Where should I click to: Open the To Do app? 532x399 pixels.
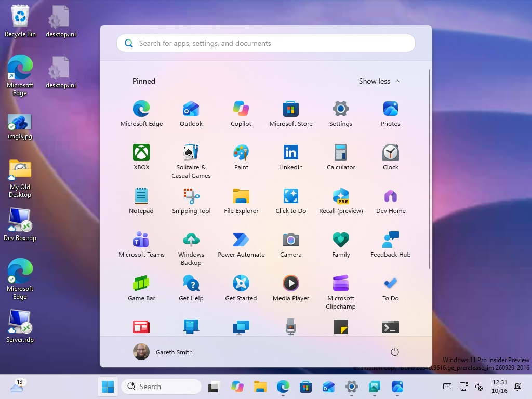click(391, 288)
